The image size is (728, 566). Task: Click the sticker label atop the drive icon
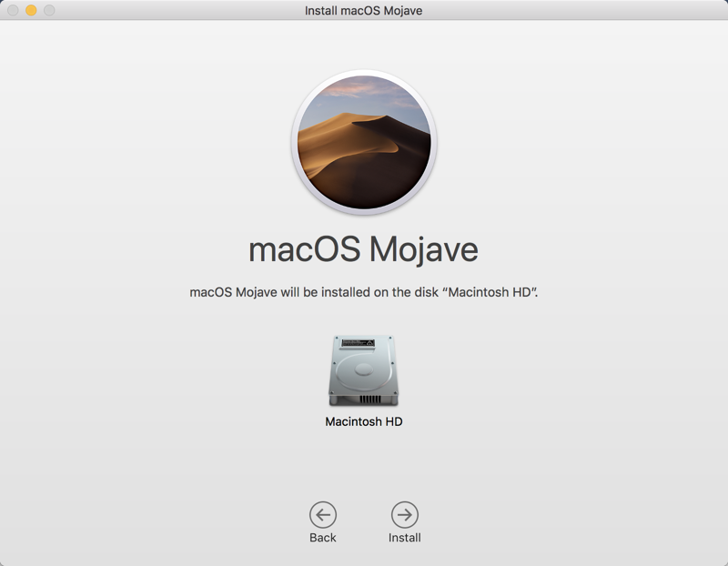point(356,343)
